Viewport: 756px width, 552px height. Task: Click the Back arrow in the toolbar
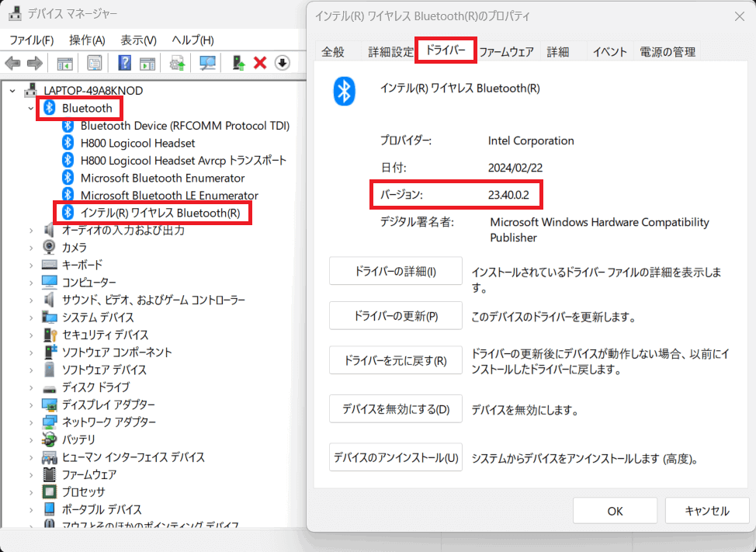(x=12, y=63)
